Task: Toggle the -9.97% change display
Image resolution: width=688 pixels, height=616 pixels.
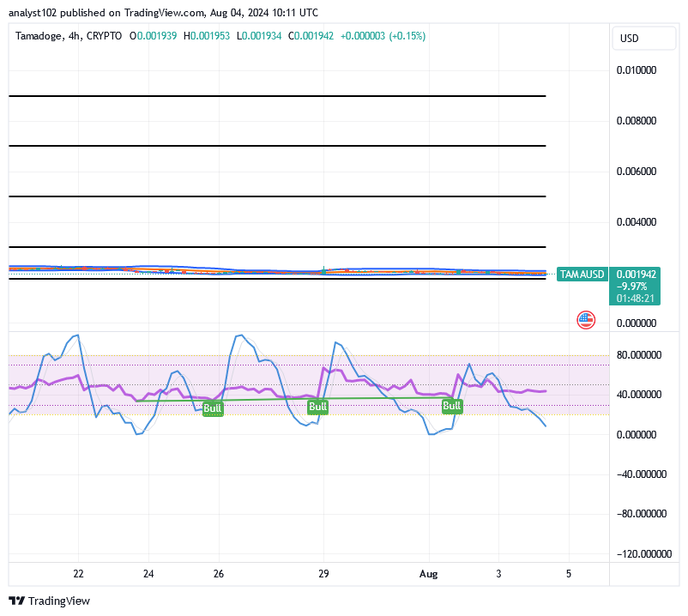Action: (x=631, y=285)
